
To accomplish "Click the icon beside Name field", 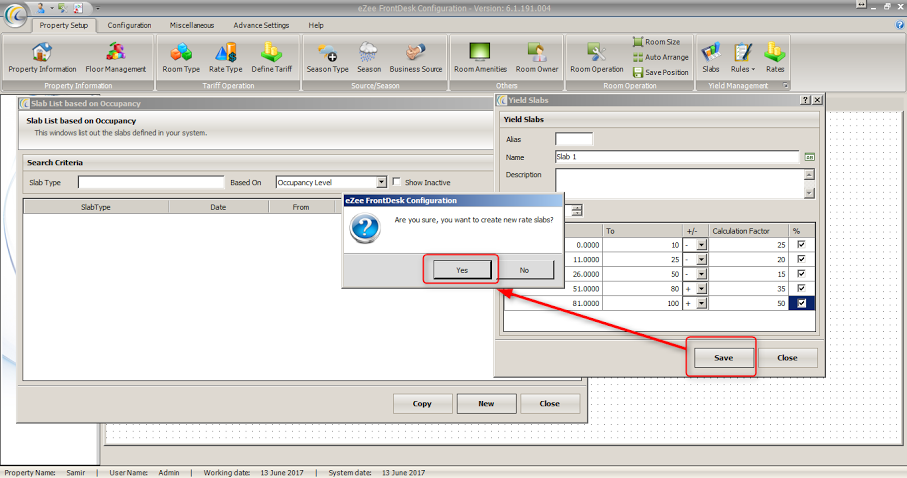I will [x=809, y=157].
